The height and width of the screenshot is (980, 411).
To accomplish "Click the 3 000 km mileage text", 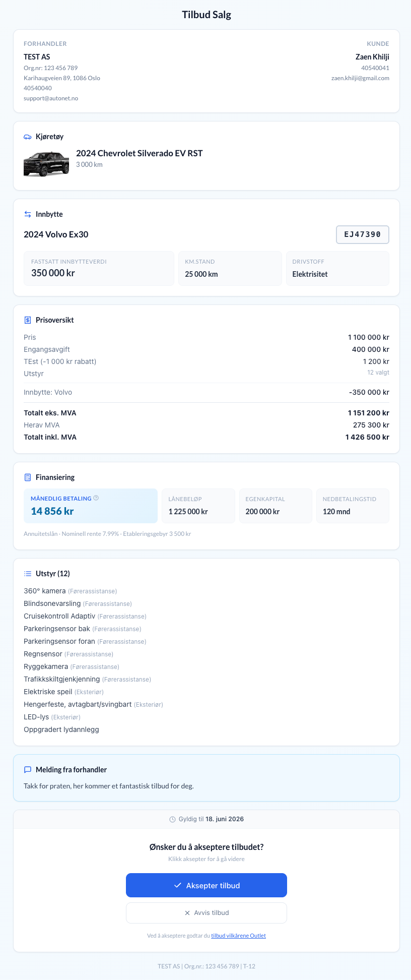I will pyautogui.click(x=89, y=165).
